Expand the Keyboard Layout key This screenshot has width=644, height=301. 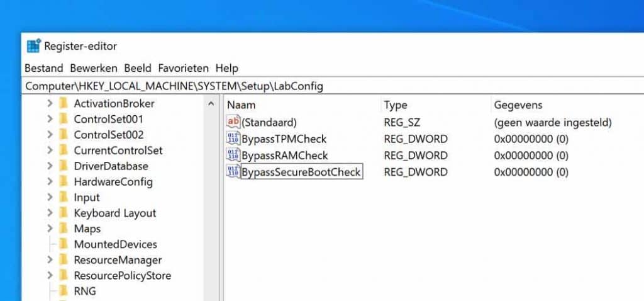pos(50,213)
